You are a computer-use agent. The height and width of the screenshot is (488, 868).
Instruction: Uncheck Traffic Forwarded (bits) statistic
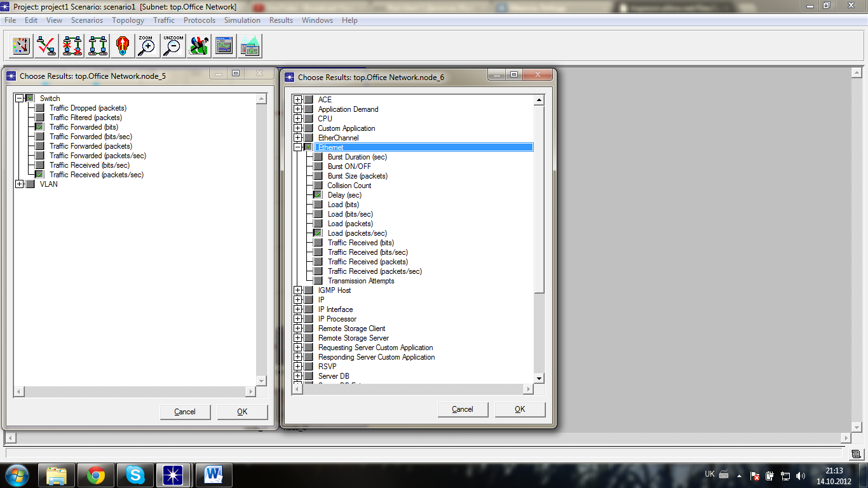[39, 127]
